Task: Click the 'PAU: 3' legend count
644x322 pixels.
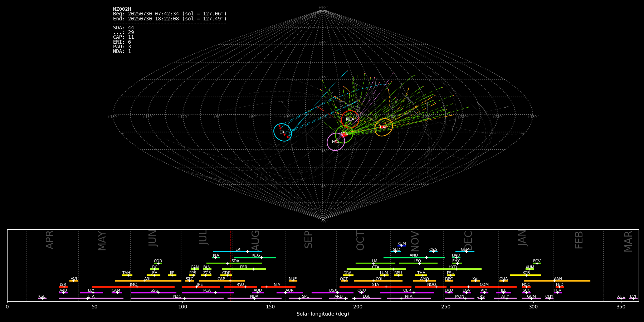Action: click(x=122, y=47)
